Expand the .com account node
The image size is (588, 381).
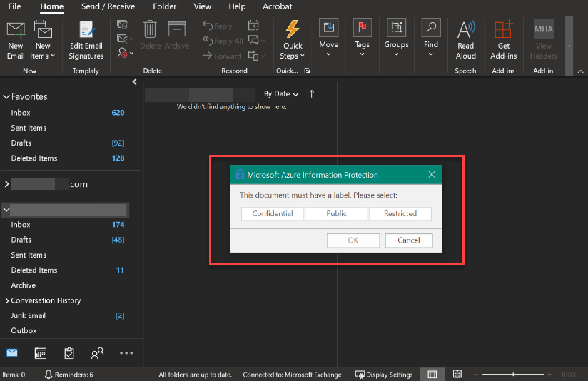point(6,184)
